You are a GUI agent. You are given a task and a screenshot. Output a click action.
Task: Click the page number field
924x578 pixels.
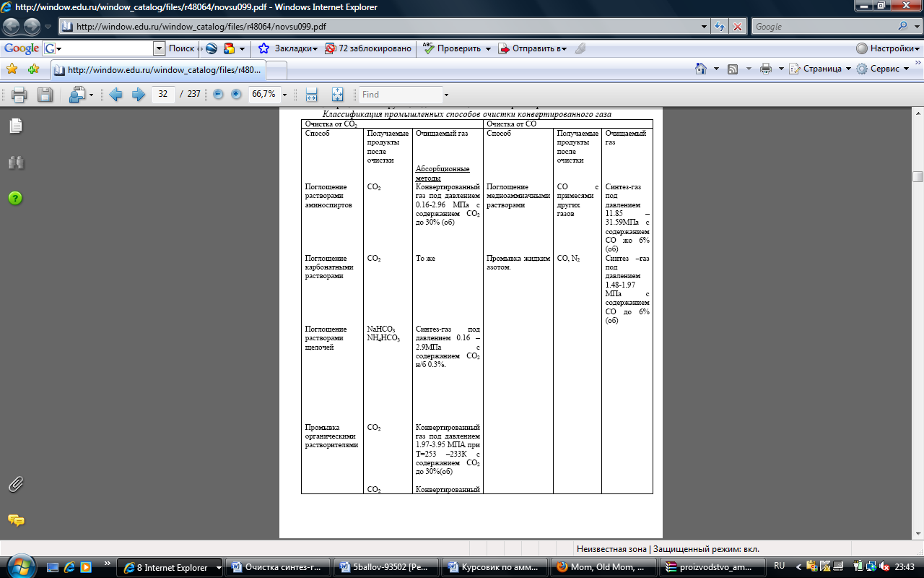pos(163,95)
